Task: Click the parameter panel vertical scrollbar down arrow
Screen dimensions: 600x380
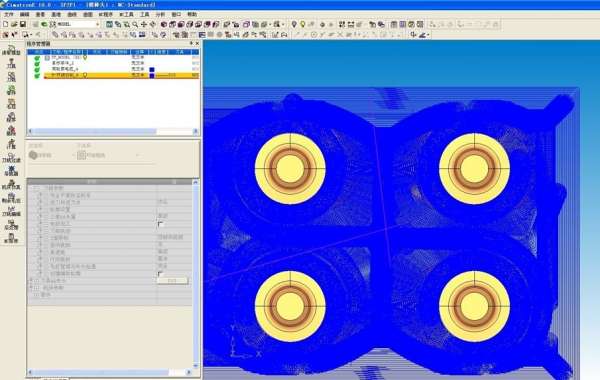Action: click(x=196, y=366)
